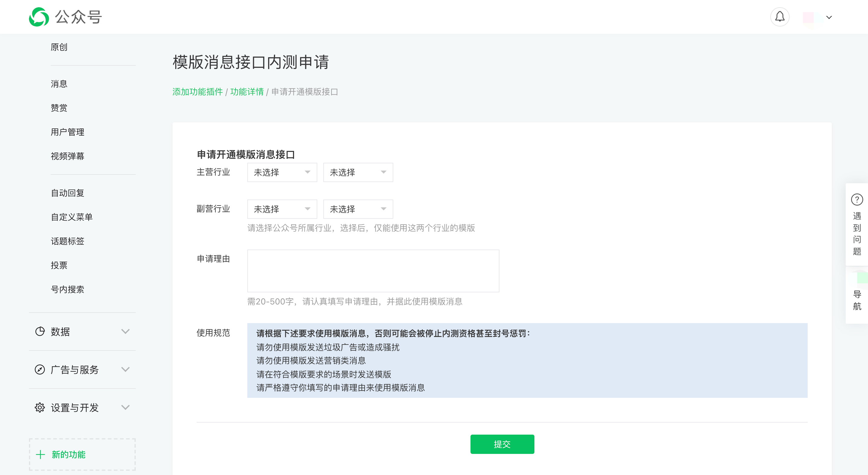The height and width of the screenshot is (475, 868).
Task: Open second 副营行业 dropdown
Action: [358, 209]
